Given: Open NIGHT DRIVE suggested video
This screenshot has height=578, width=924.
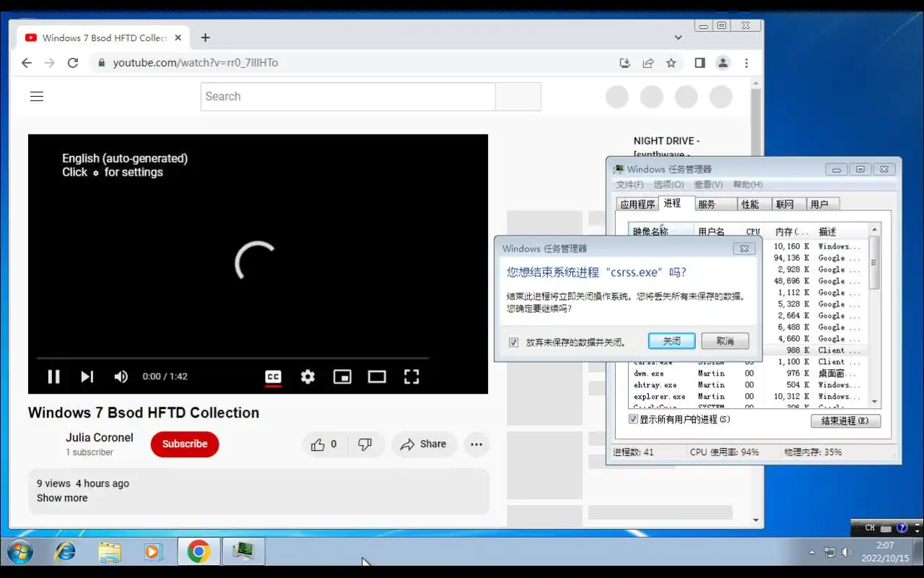Looking at the screenshot, I should [x=666, y=147].
